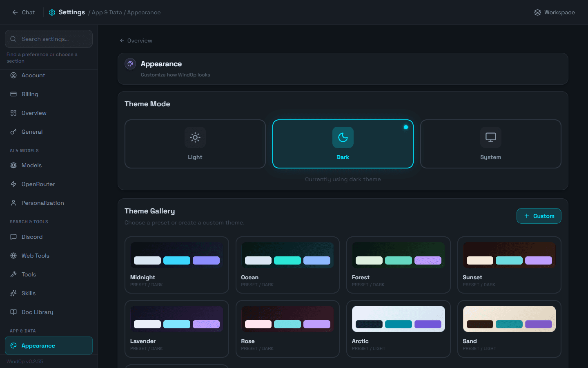This screenshot has width=588, height=368.
Task: Click the Workspace layers icon
Action: (537, 12)
